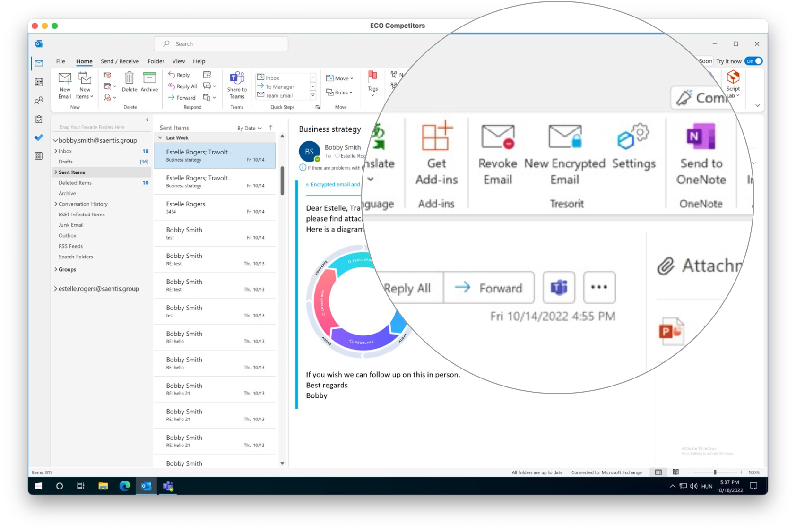Open the Help tab
796x532 pixels.
[x=199, y=61]
